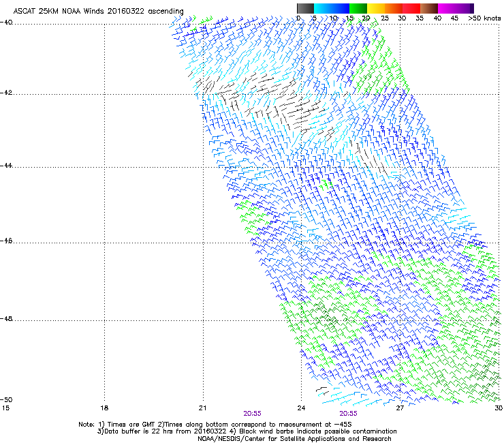Click the 21 longitude axis label

202,408
